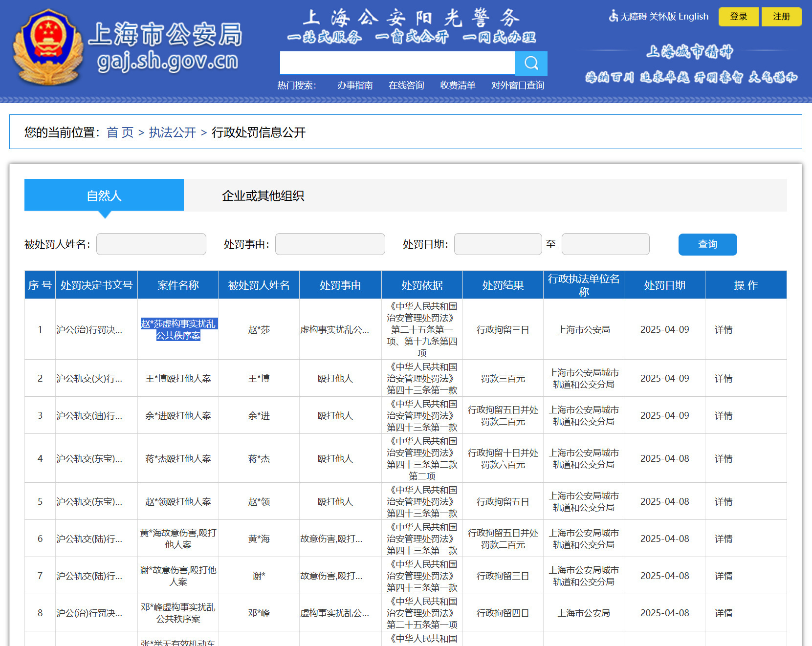The height and width of the screenshot is (646, 812).
Task: Click the magnifier search icon
Action: point(531,63)
